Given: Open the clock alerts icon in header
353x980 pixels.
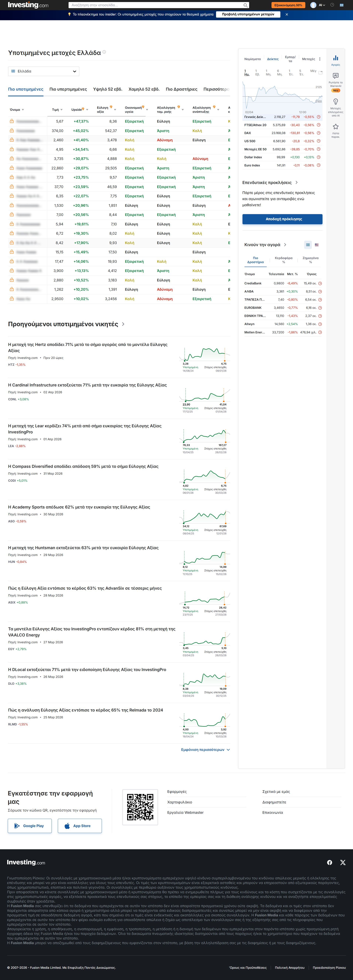Looking at the screenshot, I should [x=332, y=5].
